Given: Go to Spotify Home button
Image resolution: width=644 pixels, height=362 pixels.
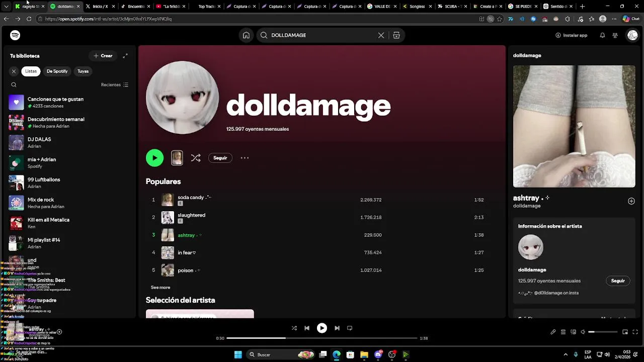Looking at the screenshot, I should tap(246, 35).
